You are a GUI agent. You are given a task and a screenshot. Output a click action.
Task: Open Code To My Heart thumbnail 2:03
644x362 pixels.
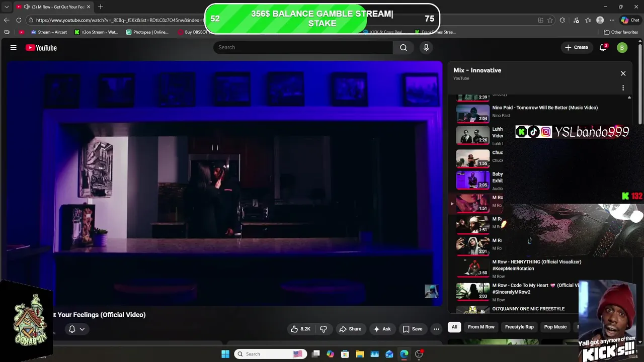pos(473,292)
